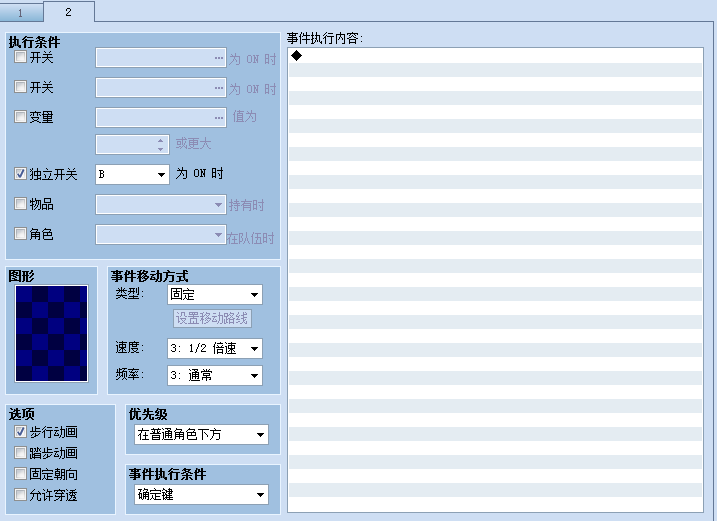Enable the second 开关 condition checkbox
Screen dimensions: 717x521
point(20,87)
